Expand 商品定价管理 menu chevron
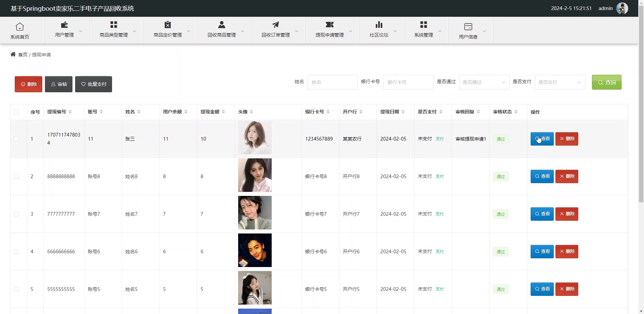Viewport: 644px width, 314px height. pyautogui.click(x=189, y=31)
